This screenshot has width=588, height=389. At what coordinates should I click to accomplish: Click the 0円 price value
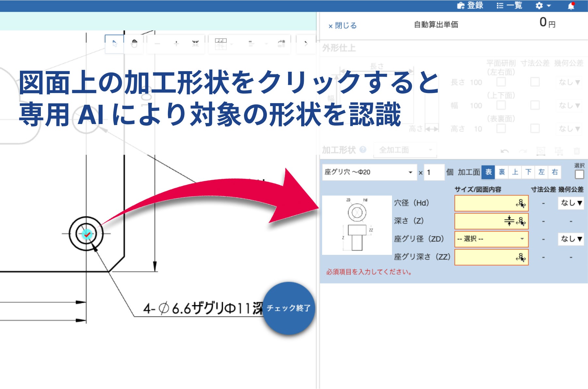547,23
